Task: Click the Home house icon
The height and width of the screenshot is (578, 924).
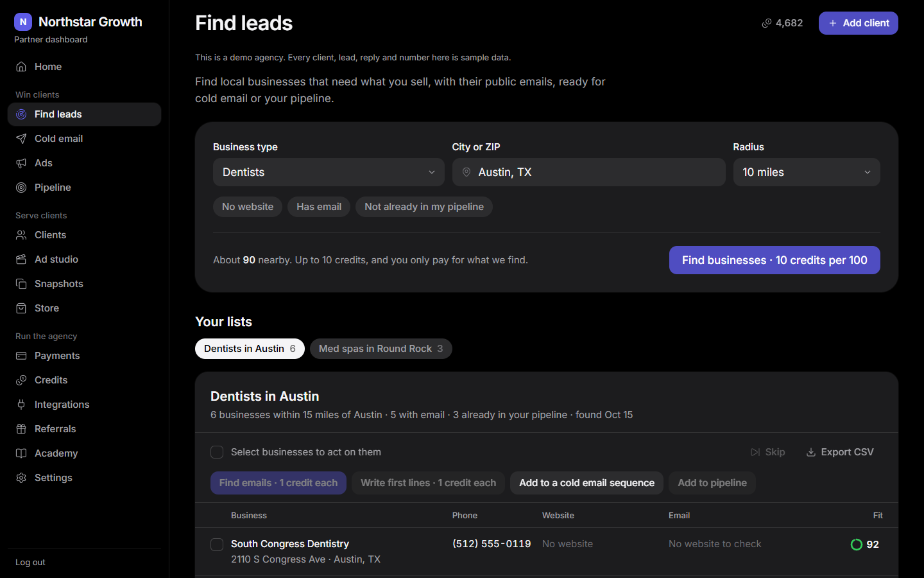Action: point(21,67)
